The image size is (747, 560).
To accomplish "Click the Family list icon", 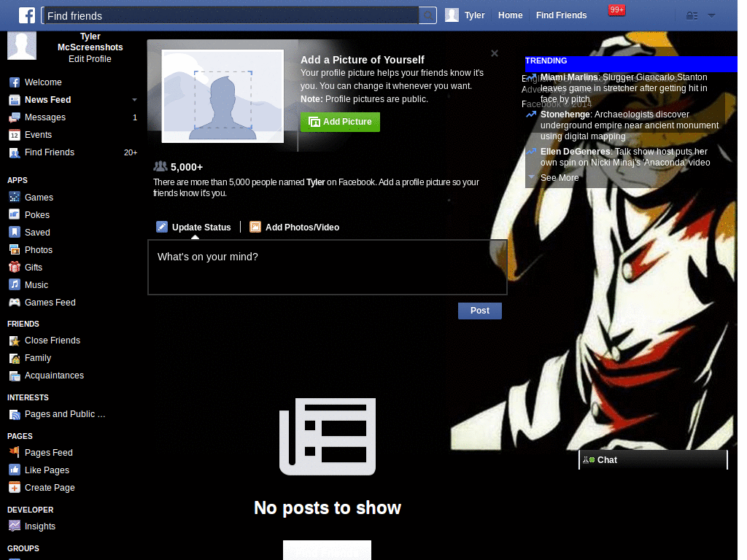I will (x=15, y=358).
